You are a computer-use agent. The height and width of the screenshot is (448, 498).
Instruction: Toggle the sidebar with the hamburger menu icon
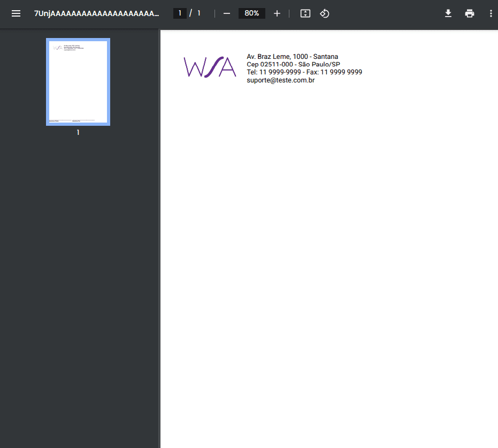tap(16, 13)
